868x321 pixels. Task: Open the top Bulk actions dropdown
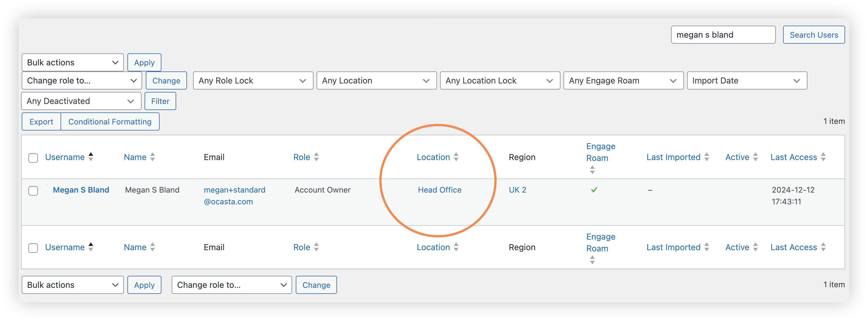point(73,62)
